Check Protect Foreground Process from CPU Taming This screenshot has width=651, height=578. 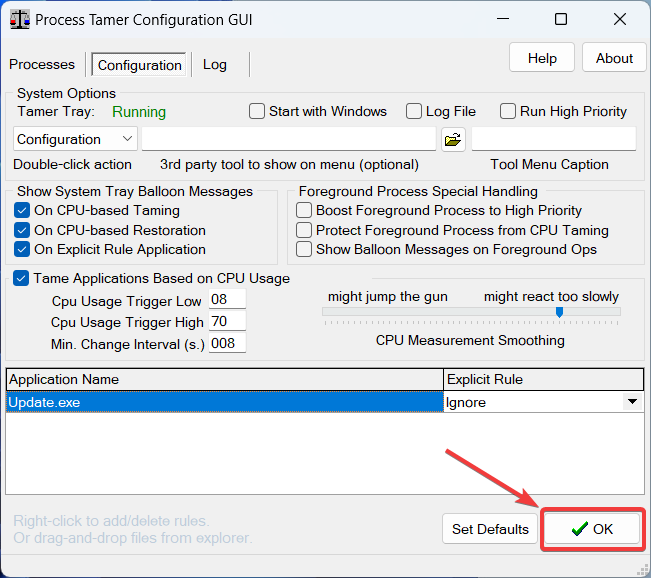304,230
